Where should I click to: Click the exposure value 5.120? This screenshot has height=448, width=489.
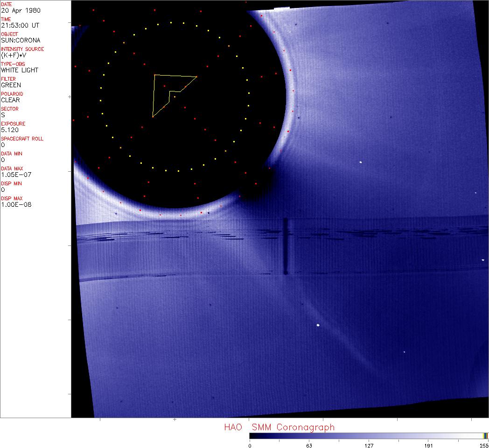9,130
